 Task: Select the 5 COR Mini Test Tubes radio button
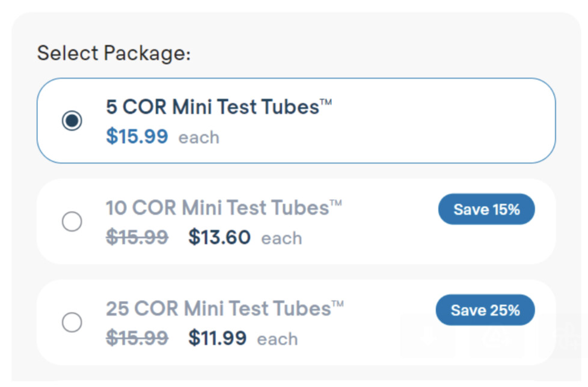point(72,121)
